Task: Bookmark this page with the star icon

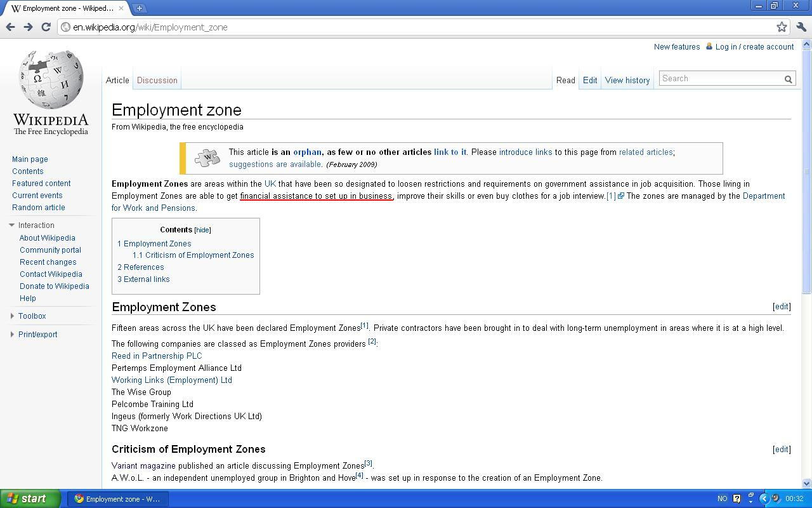Action: click(782, 27)
